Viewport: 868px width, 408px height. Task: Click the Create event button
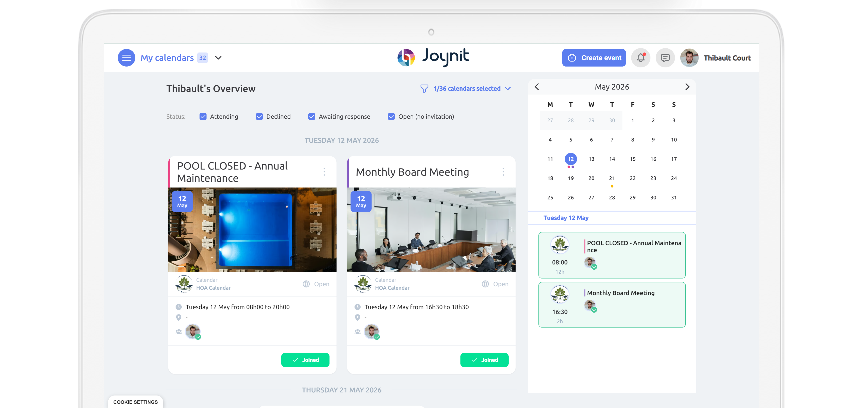[594, 58]
